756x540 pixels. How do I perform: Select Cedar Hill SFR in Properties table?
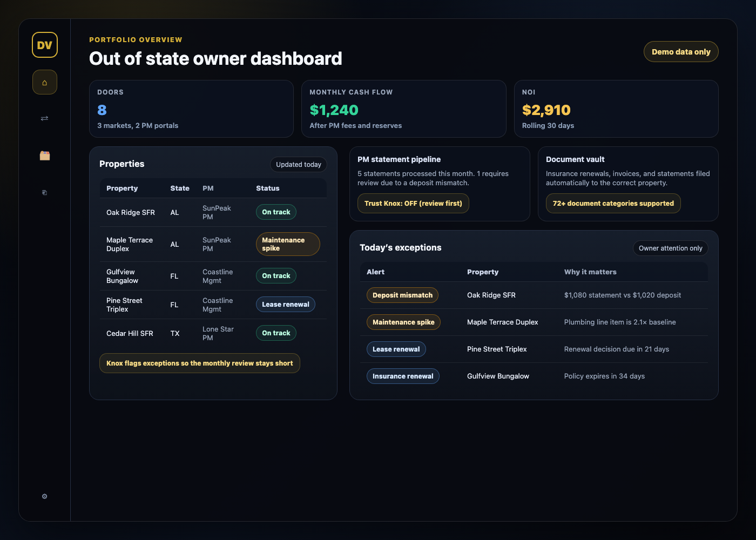coord(130,334)
